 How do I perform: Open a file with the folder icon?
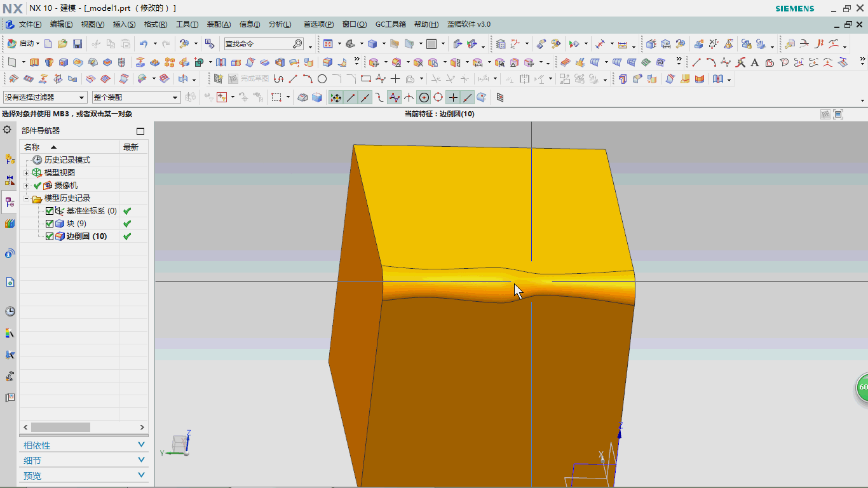62,44
